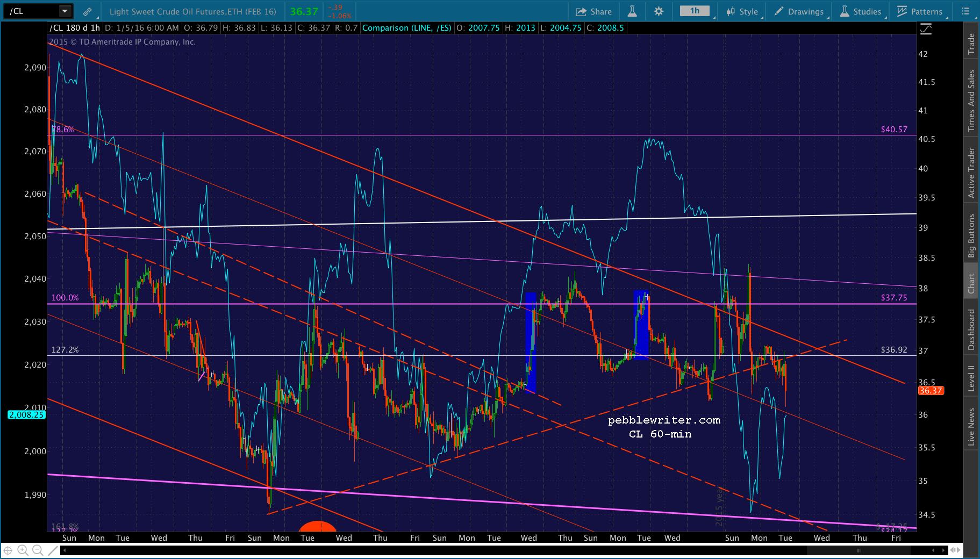
Task: Click the link chain icon next to symbol box
Action: coord(87,11)
